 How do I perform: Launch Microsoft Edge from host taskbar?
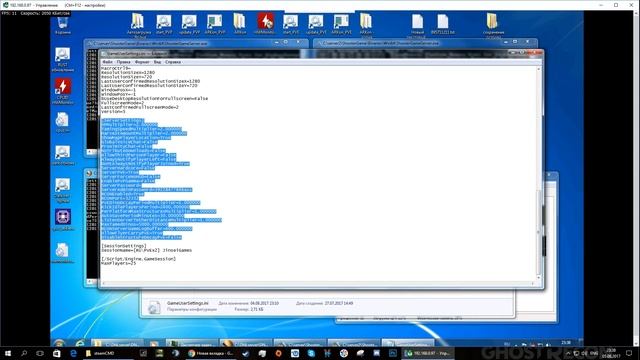(x=73, y=353)
